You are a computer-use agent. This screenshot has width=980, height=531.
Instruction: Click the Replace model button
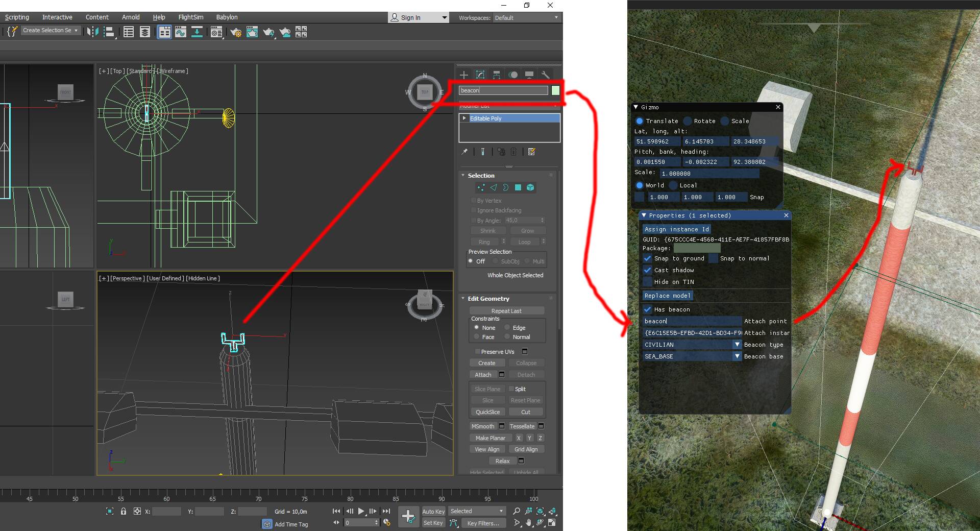coord(667,296)
